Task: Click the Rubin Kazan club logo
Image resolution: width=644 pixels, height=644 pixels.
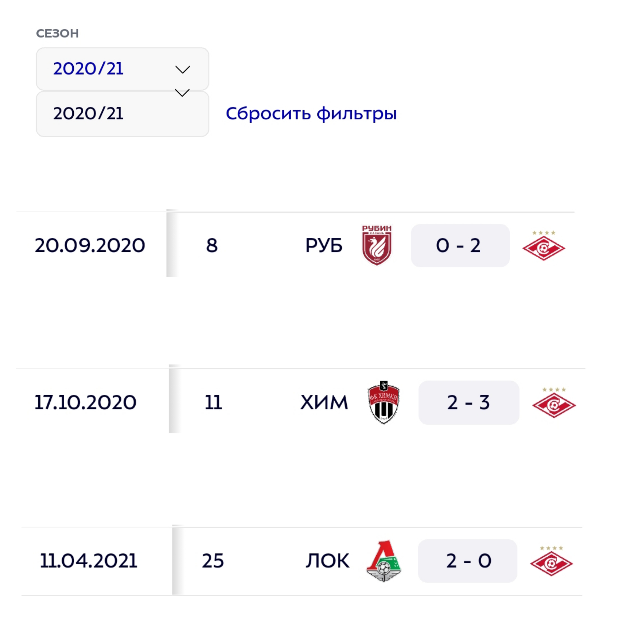Action: click(377, 245)
